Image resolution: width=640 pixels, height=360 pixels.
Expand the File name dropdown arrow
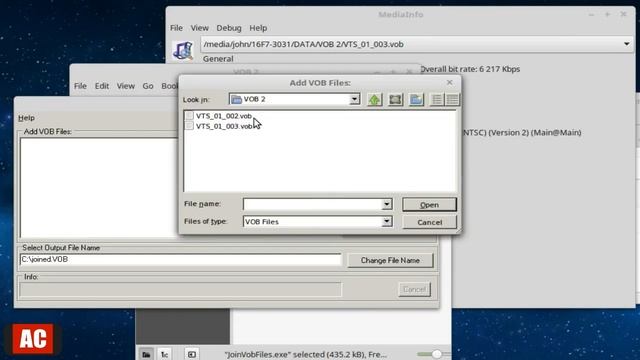(x=387, y=204)
